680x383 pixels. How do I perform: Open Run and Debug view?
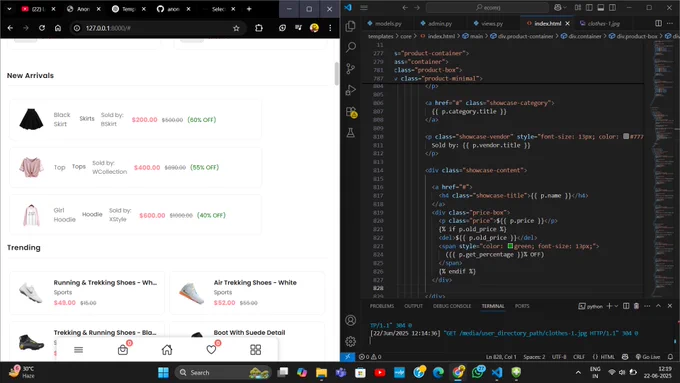tap(351, 90)
